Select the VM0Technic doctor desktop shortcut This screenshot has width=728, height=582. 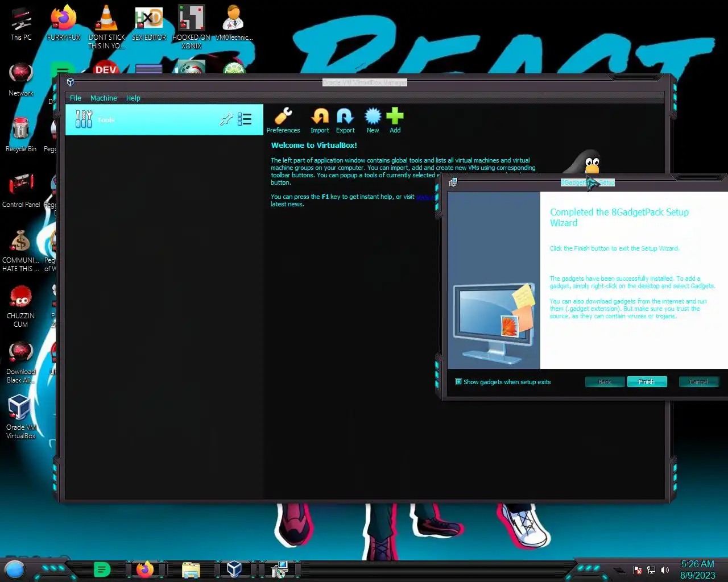pyautogui.click(x=234, y=24)
